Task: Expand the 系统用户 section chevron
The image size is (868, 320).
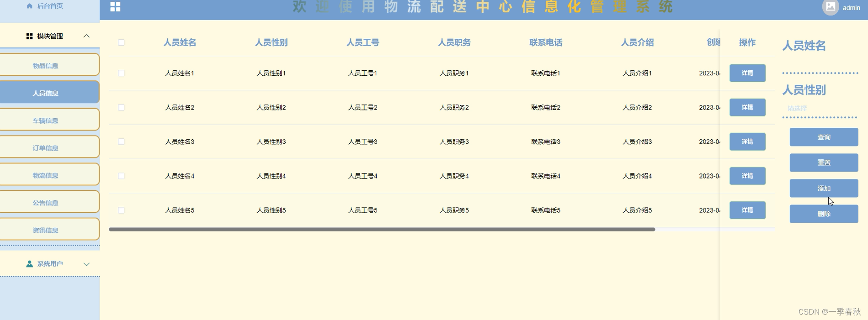Action: click(x=86, y=264)
